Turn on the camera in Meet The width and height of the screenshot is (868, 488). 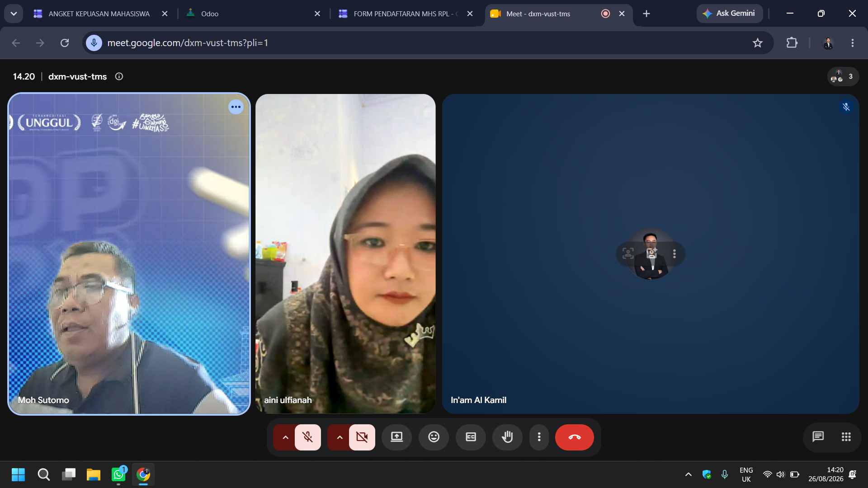pos(362,437)
